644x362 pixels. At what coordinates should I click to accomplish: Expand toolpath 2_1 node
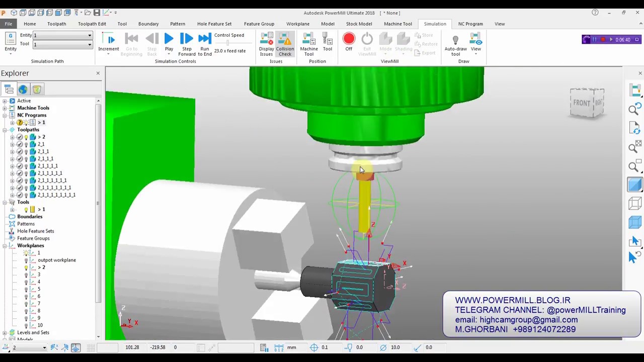tap(12, 144)
